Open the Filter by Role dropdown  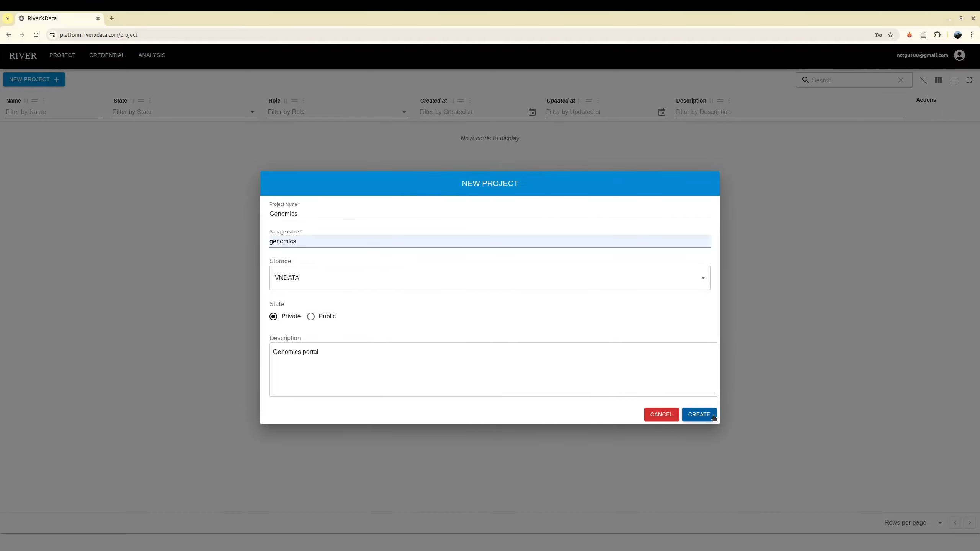coord(338,112)
